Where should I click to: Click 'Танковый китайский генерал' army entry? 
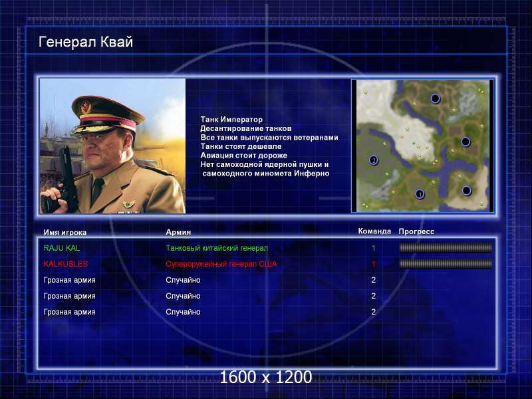pos(217,248)
